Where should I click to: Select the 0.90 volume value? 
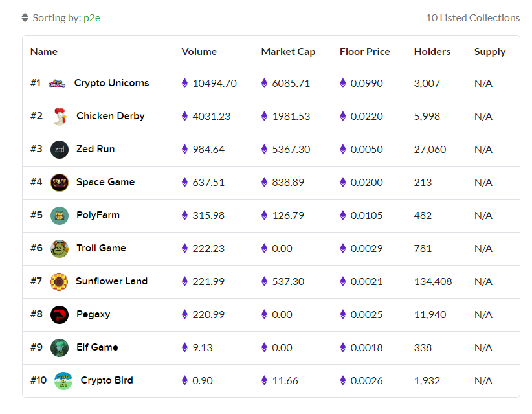(203, 381)
